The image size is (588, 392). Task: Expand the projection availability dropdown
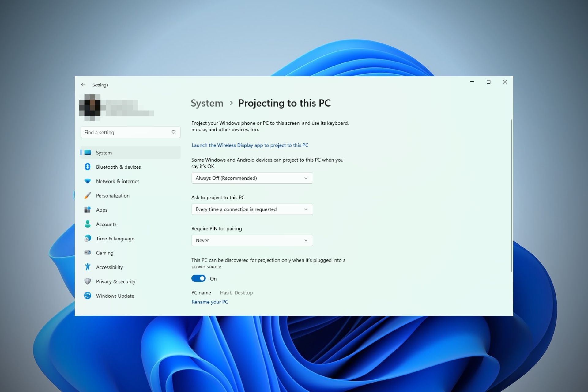click(x=252, y=178)
